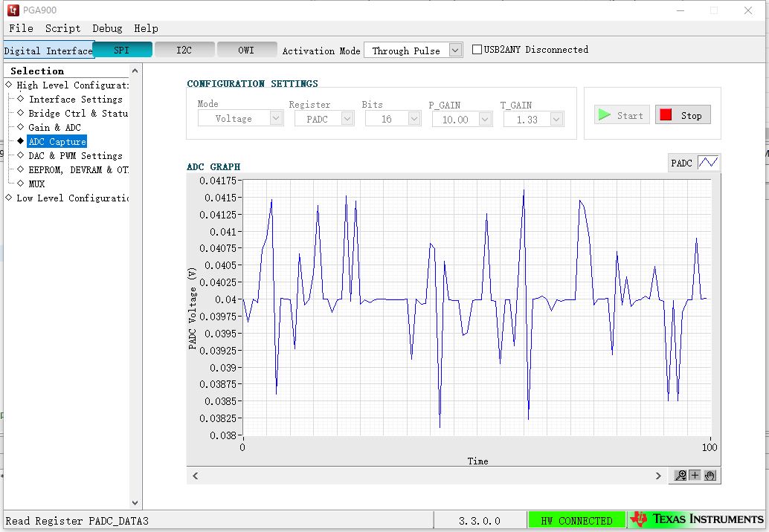Click the Selection panel header
Viewport: 769px width, 532px height.
(x=37, y=71)
